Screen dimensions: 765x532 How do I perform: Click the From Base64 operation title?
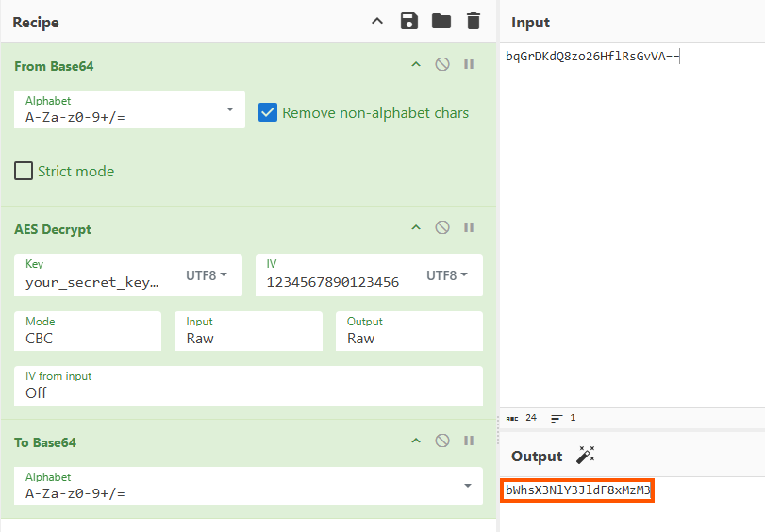tap(54, 66)
